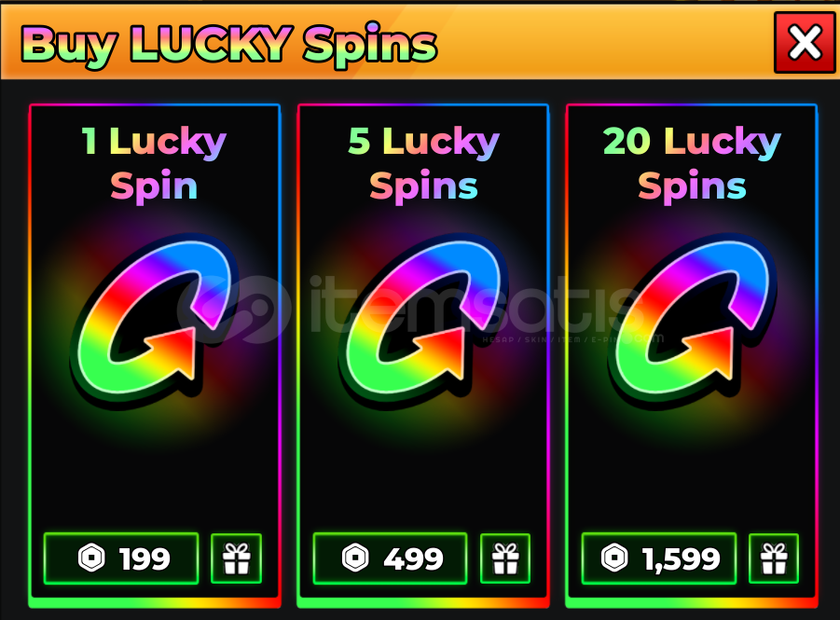The height and width of the screenshot is (620, 840).
Task: Click the Robux icon next to 1,599
Action: [614, 558]
